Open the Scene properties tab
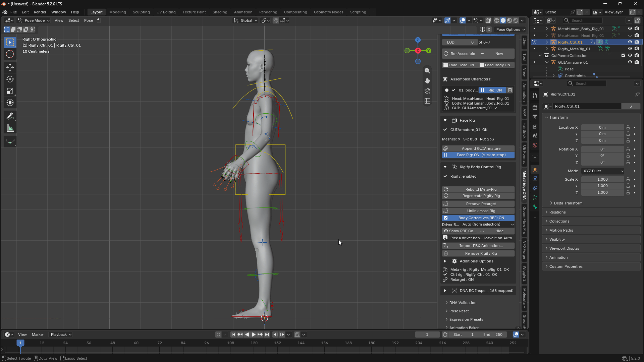This screenshot has height=362, width=644. tap(535, 136)
